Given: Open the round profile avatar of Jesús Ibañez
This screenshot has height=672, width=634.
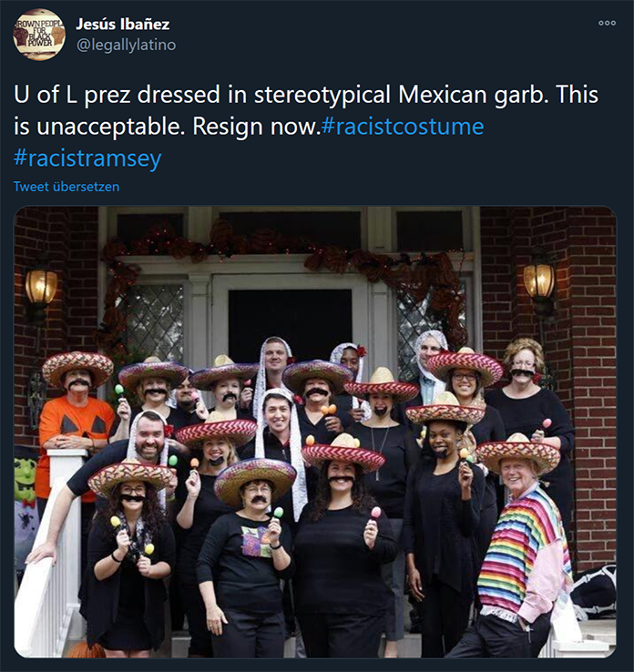Looking at the screenshot, I should coord(39,36).
